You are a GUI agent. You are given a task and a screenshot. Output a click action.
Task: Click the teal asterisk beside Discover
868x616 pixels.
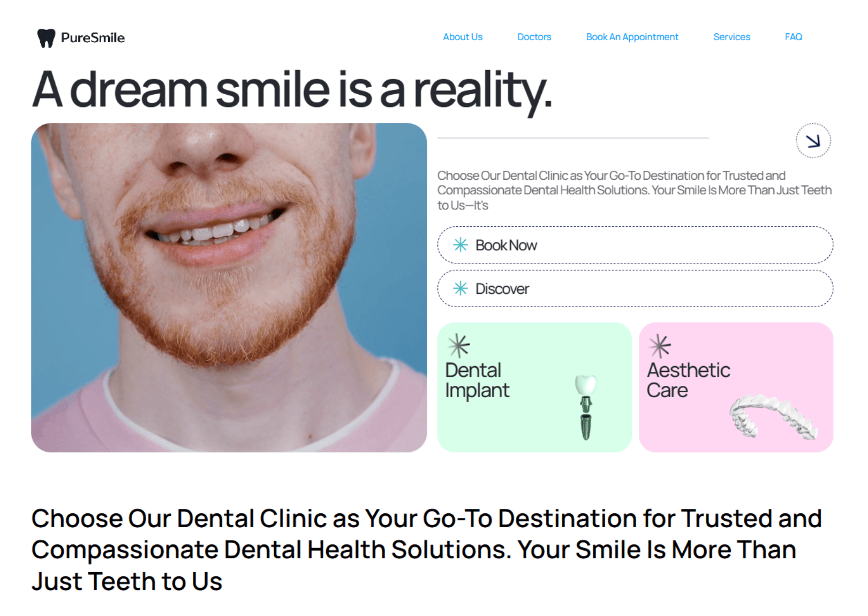pyautogui.click(x=461, y=288)
